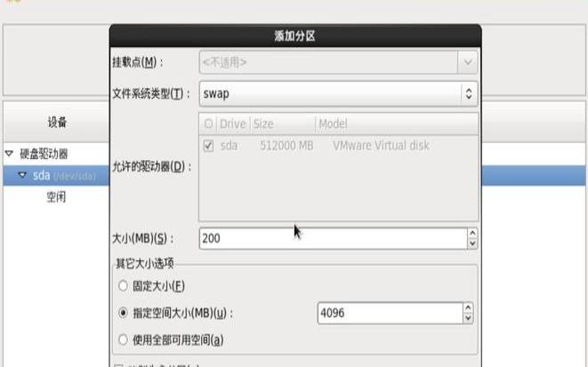
Task: Collapse the sda device tree node
Action: tap(22, 174)
